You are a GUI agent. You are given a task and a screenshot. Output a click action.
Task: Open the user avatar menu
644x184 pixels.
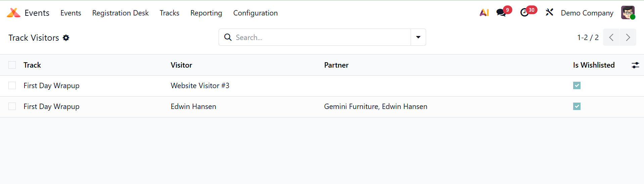(628, 13)
